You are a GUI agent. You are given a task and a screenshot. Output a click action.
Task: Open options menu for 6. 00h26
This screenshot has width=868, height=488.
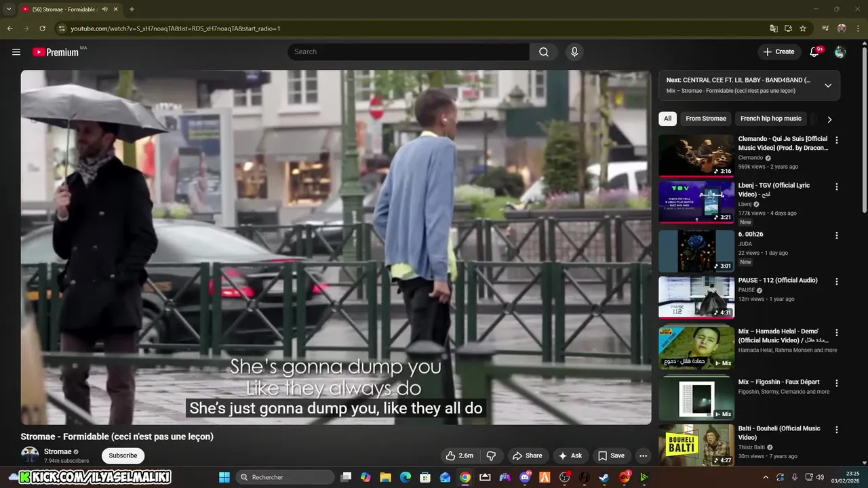[836, 236]
